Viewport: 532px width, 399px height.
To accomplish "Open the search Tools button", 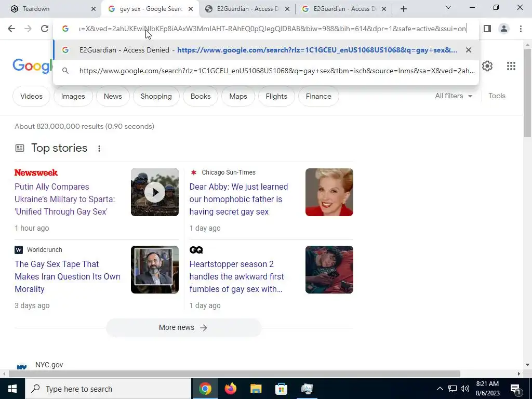I will click(497, 96).
